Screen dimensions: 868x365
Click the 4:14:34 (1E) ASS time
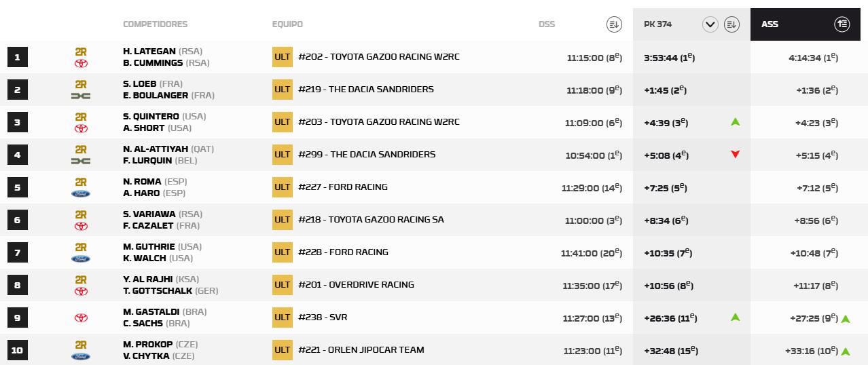pos(814,58)
